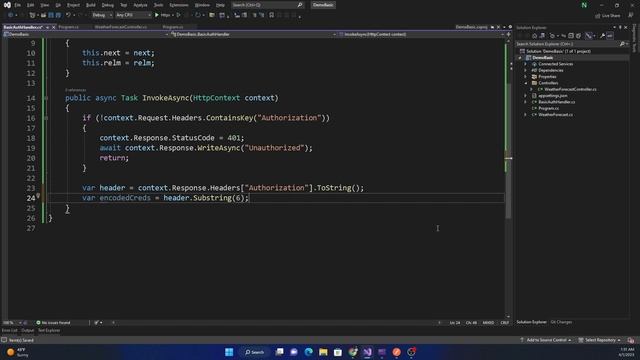
Task: Click the wrench Properties icon in Solution Explorer
Action: coord(602,36)
